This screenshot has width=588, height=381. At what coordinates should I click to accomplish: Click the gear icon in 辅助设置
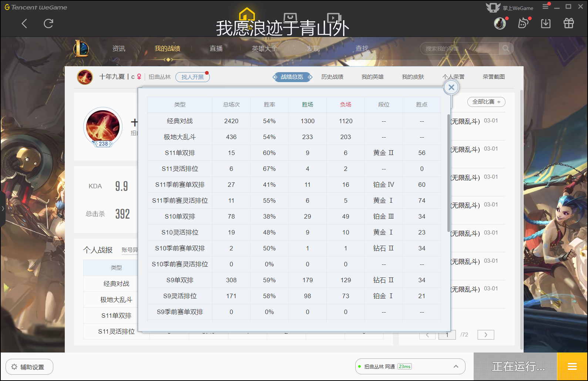14,367
